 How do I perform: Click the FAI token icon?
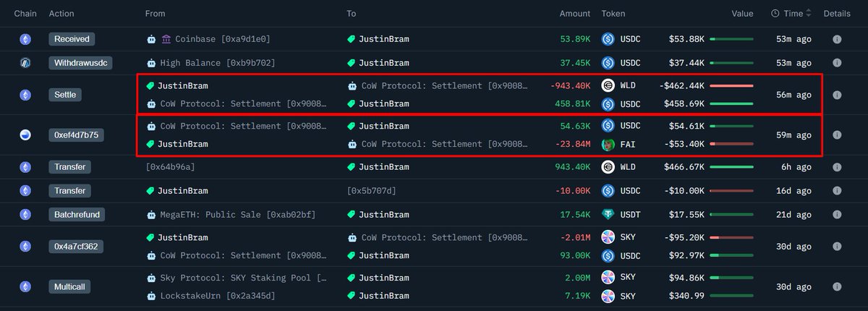tap(608, 144)
